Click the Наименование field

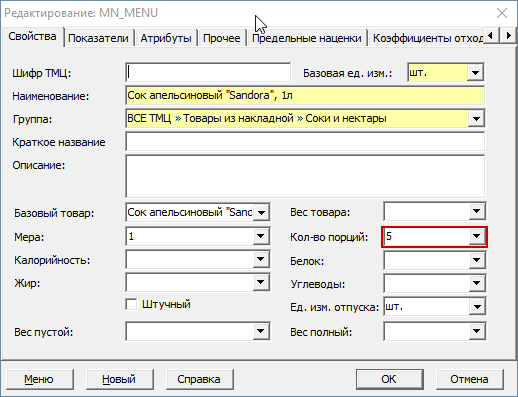tap(305, 95)
